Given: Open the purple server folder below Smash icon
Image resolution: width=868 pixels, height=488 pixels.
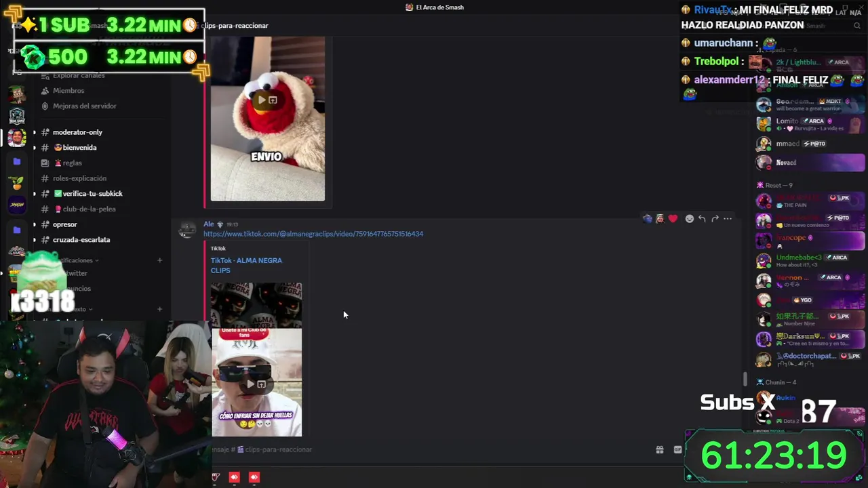Looking at the screenshot, I should 17,230.
